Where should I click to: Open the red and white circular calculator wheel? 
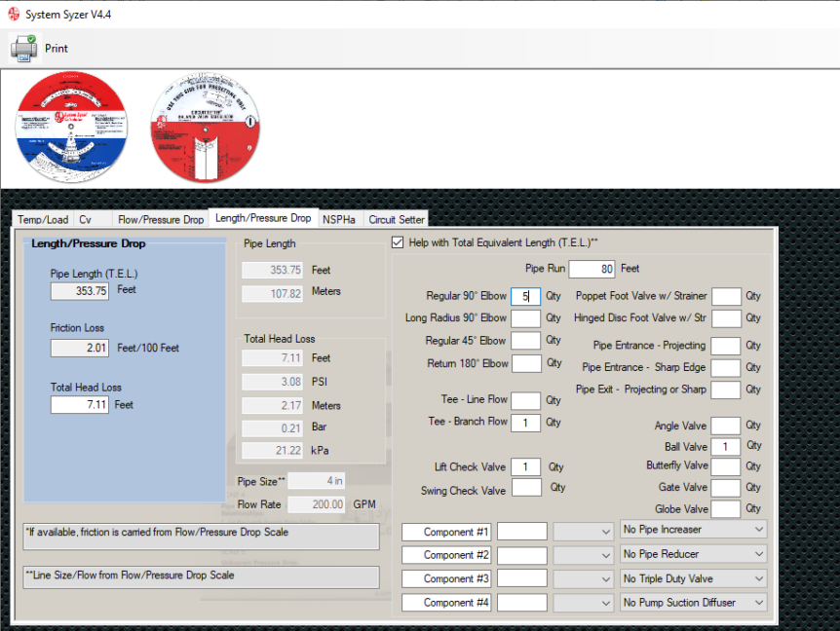(x=206, y=128)
